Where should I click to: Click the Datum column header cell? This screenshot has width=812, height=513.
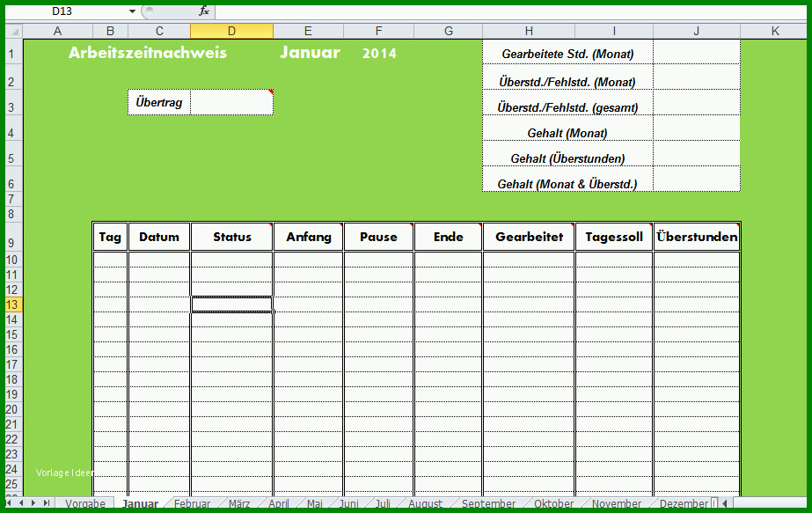(x=159, y=237)
